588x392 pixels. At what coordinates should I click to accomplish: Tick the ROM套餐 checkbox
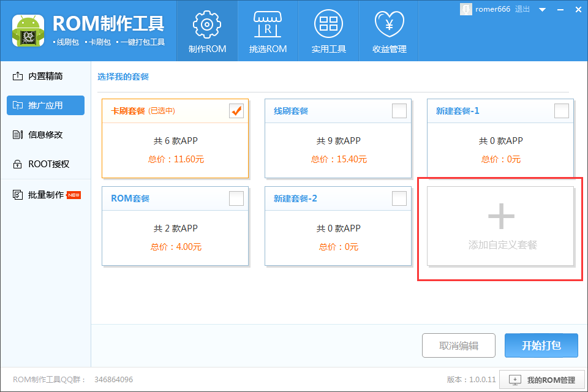tap(236, 198)
